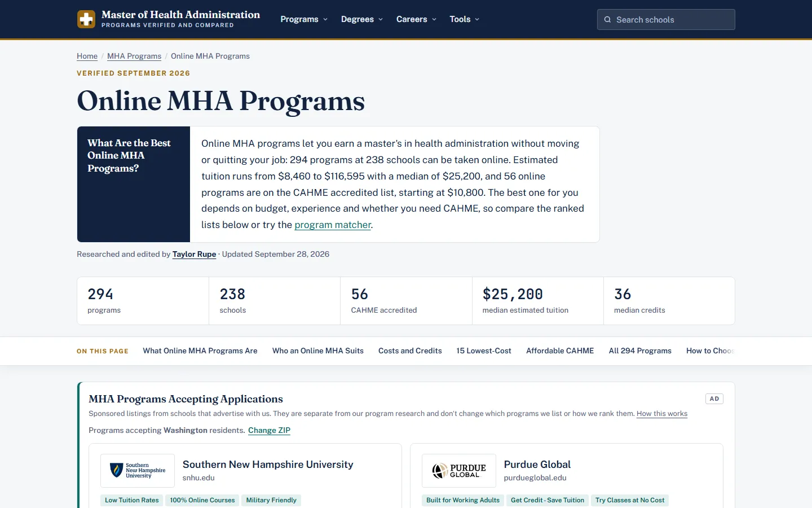812x508 pixels.
Task: Focus the Search schools input field
Action: pyautogui.click(x=666, y=20)
